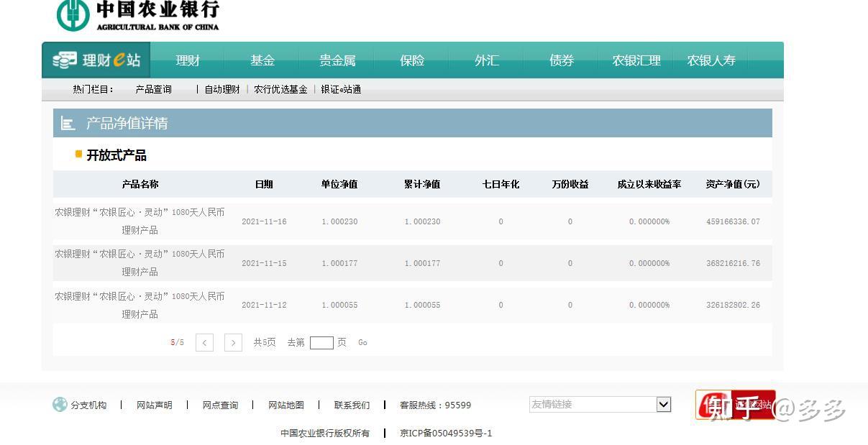The image size is (868, 445).
Task: Open the 保险 menu tab
Action: (x=412, y=60)
